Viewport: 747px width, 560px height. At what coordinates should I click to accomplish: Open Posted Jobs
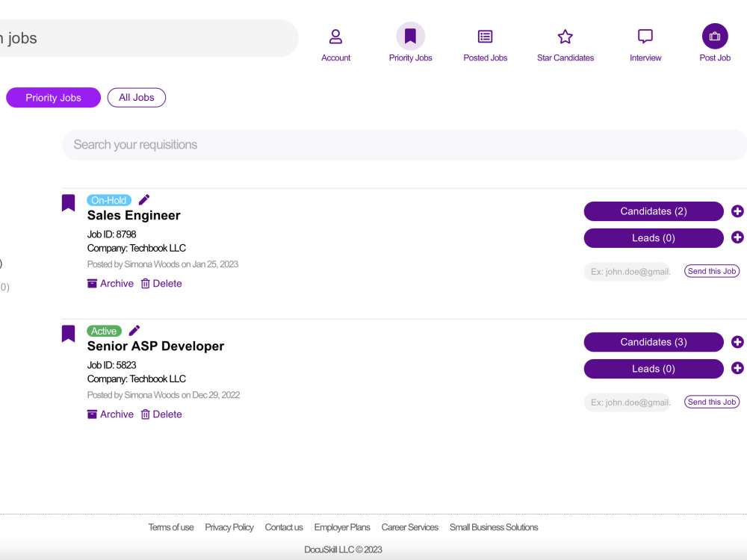[485, 35]
